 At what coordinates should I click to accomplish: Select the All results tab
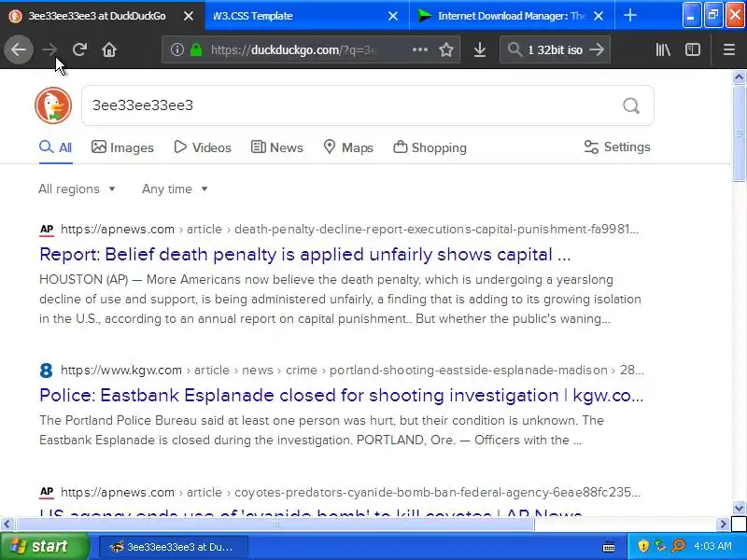(56, 147)
